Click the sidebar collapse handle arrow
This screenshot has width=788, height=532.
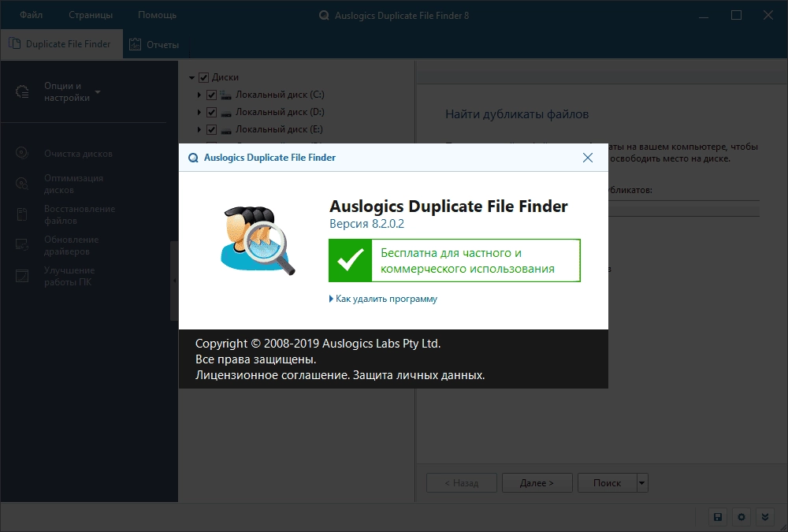tap(174, 281)
